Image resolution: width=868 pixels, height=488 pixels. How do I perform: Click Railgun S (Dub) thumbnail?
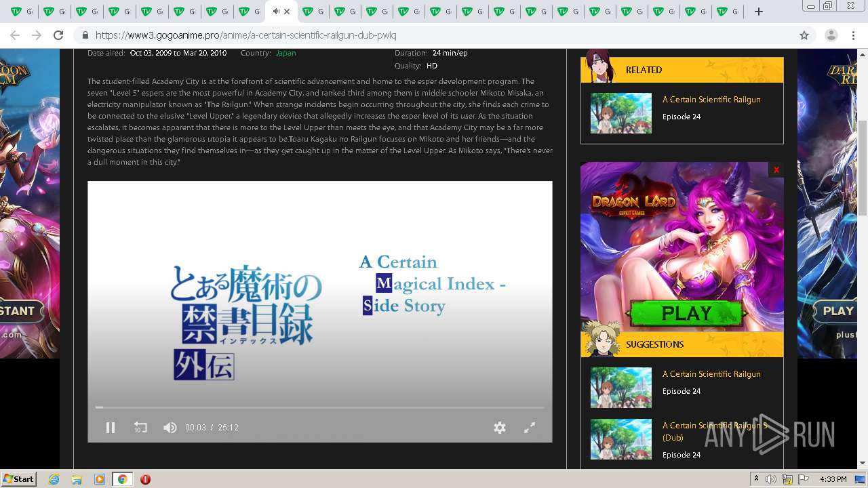click(621, 439)
